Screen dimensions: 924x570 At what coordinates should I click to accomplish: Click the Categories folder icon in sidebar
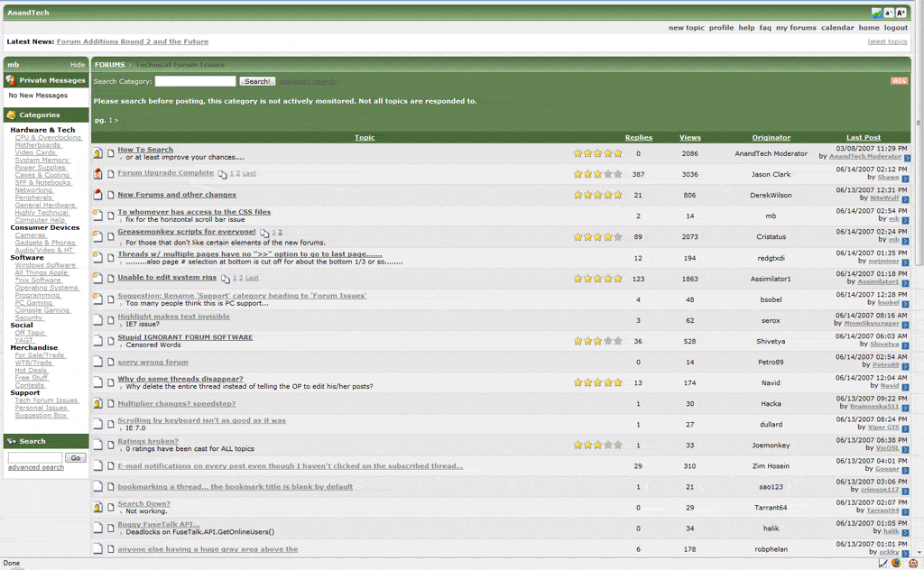(x=11, y=115)
